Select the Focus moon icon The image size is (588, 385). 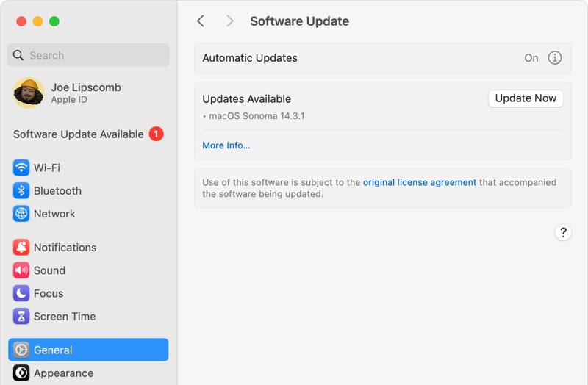tap(21, 293)
